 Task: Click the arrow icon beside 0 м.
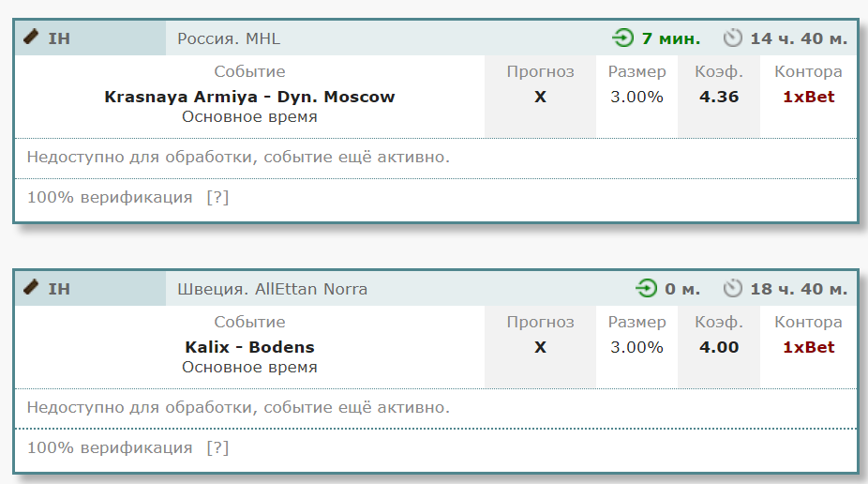click(646, 289)
